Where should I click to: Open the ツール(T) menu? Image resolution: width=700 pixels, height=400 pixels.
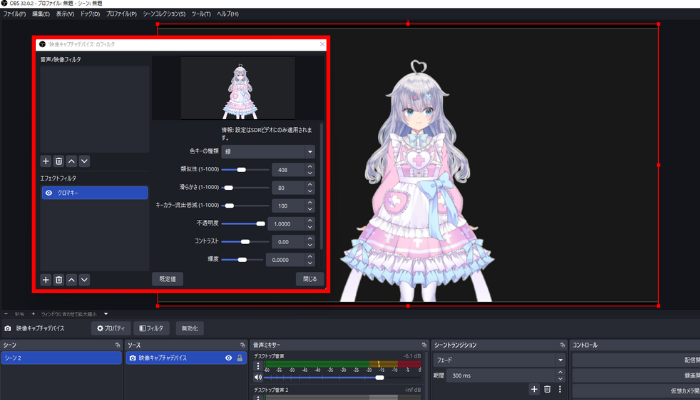pos(201,14)
